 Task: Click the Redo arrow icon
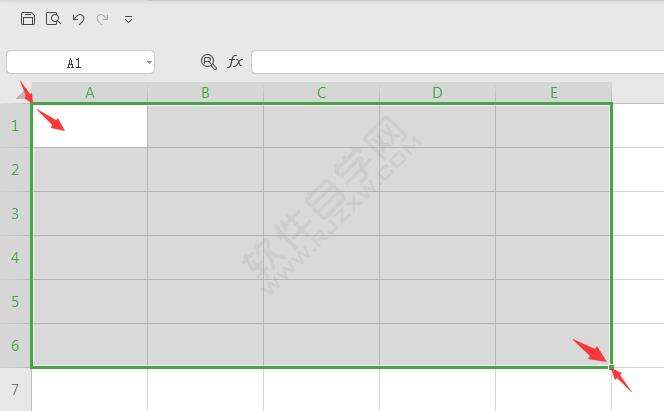click(102, 19)
